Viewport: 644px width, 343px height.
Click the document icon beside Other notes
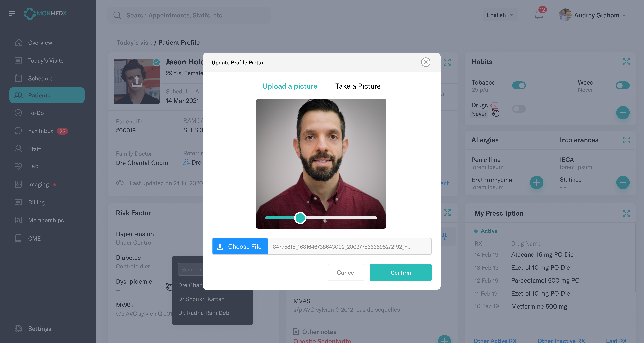pyautogui.click(x=296, y=331)
